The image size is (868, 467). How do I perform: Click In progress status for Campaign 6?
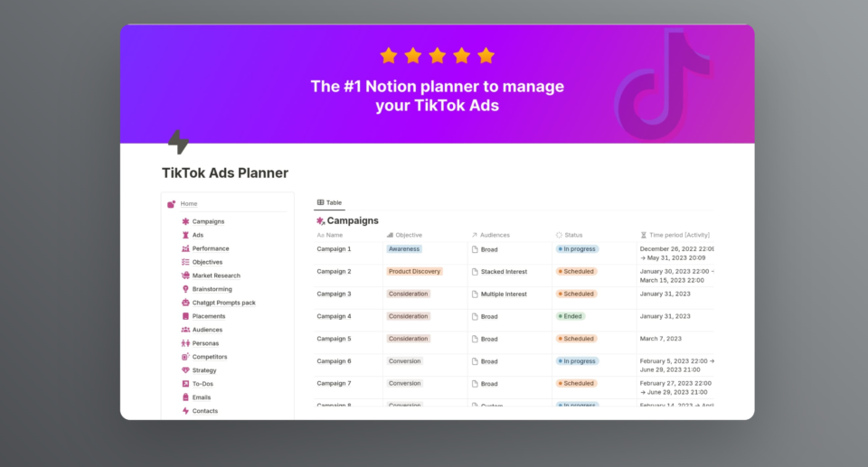click(577, 361)
